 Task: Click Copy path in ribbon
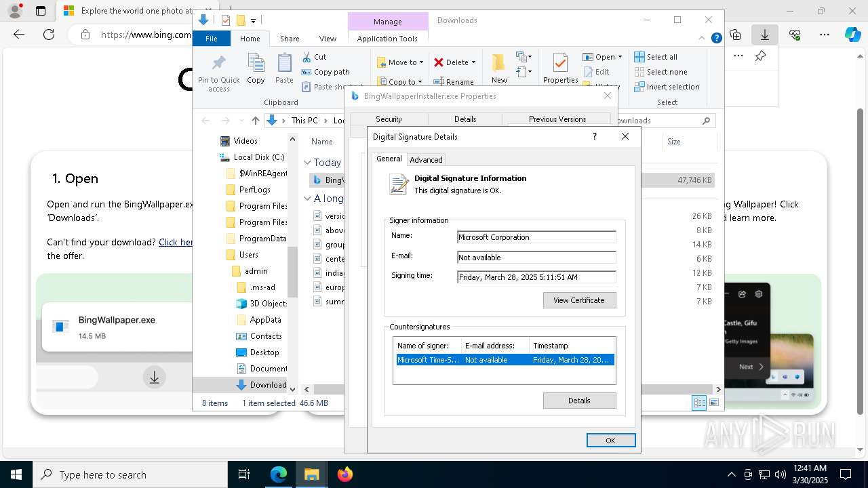coord(325,72)
